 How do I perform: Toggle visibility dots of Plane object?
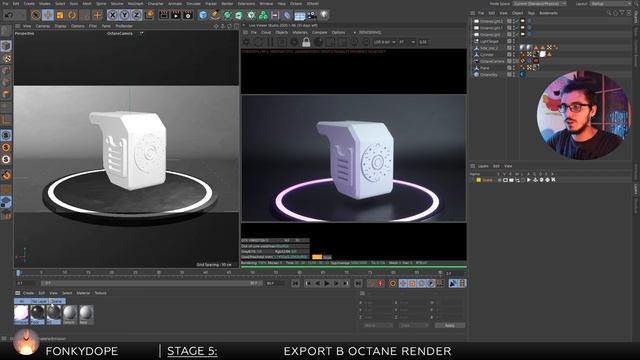[x=514, y=68]
